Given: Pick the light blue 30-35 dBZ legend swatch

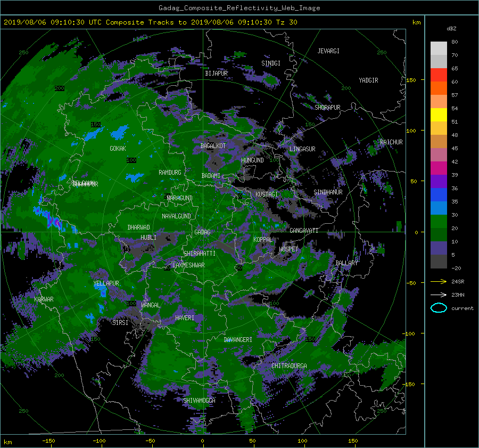Looking at the screenshot, I should [x=439, y=208].
